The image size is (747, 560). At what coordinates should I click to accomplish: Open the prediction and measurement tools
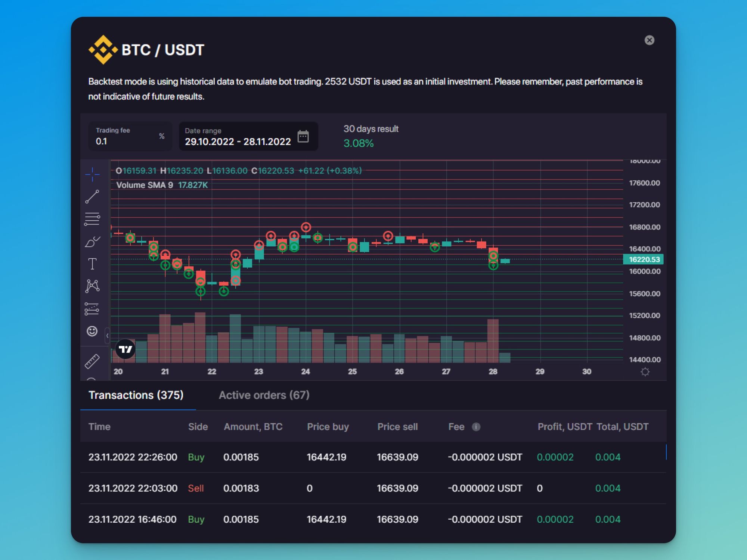[x=93, y=308]
